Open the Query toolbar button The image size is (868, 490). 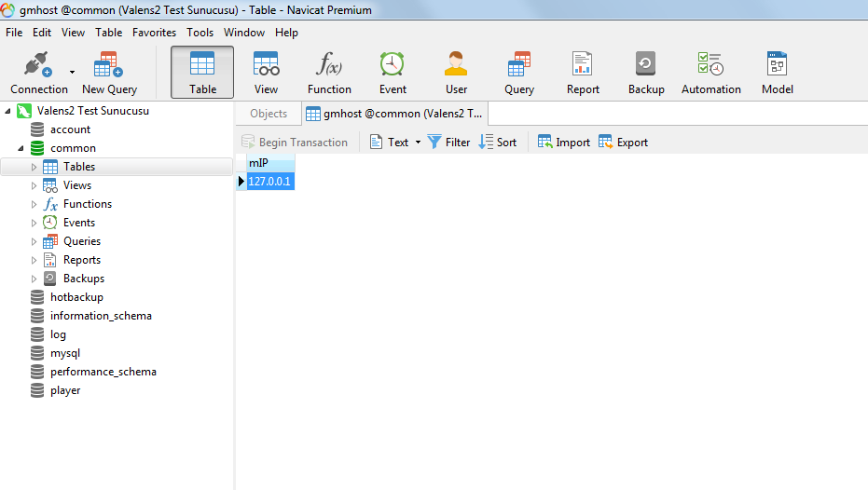coord(519,73)
